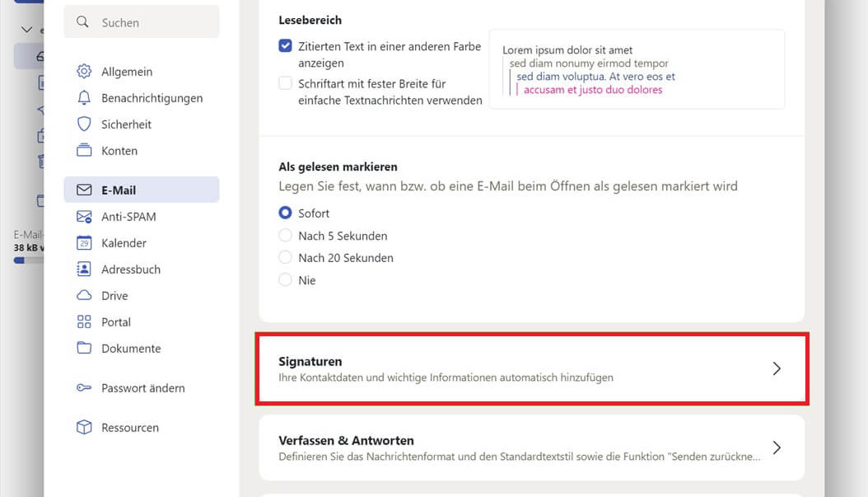Select the Sicherheit shield icon
The height and width of the screenshot is (497, 868).
pyautogui.click(x=84, y=124)
